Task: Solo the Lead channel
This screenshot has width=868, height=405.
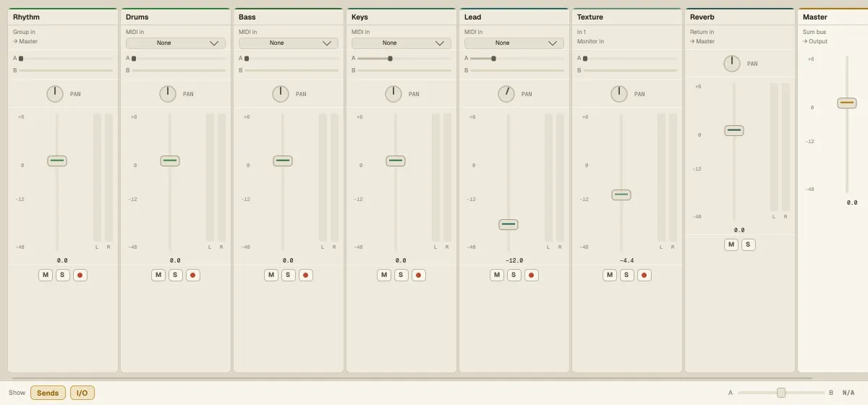Action: pyautogui.click(x=514, y=275)
